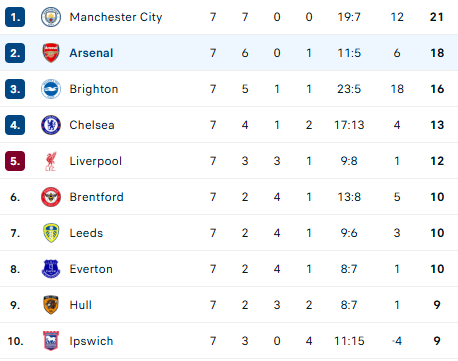
Task: Open the Brighton team name
Action: point(94,89)
